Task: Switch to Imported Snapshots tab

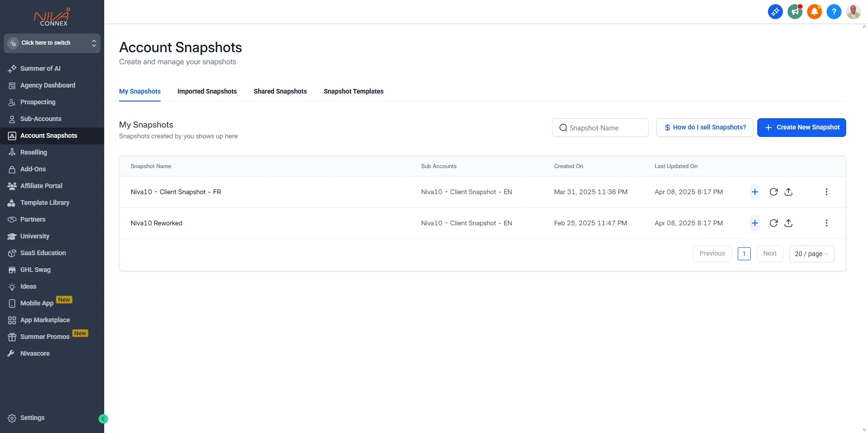Action: (207, 91)
